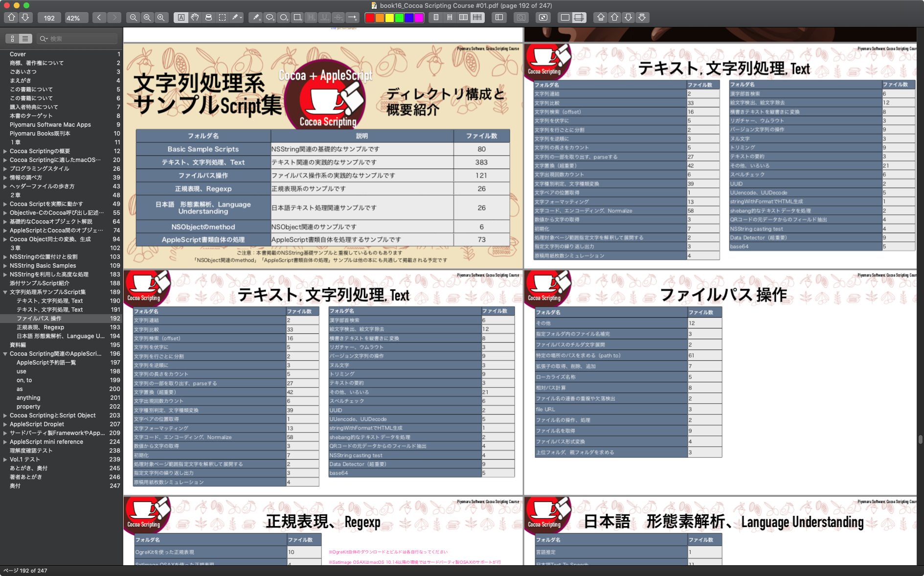The width and height of the screenshot is (924, 576).
Task: Switch to two-up continuous display
Action: pos(477,18)
